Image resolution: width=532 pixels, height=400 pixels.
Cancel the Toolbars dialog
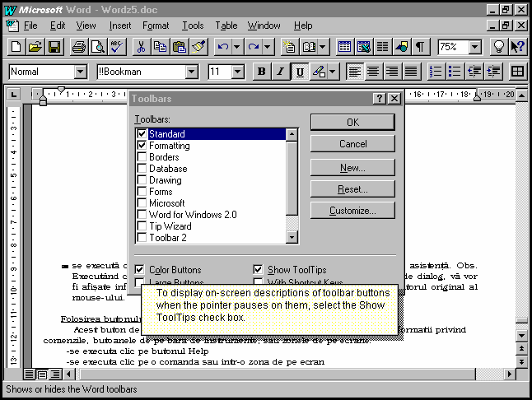click(352, 144)
